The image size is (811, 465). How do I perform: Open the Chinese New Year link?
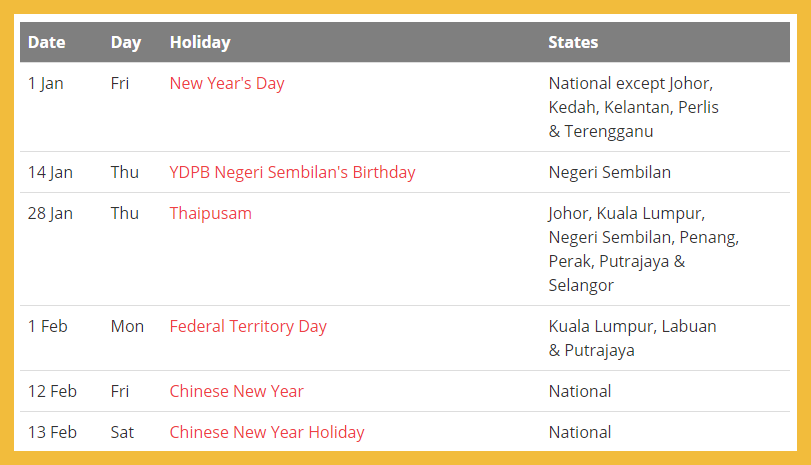[236, 391]
